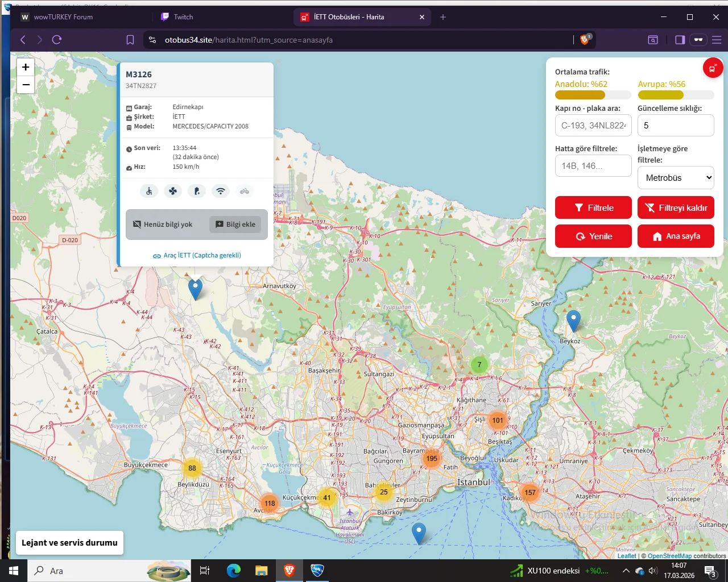Open the Brave main hamburger menu
The width and height of the screenshot is (728, 582).
click(717, 40)
